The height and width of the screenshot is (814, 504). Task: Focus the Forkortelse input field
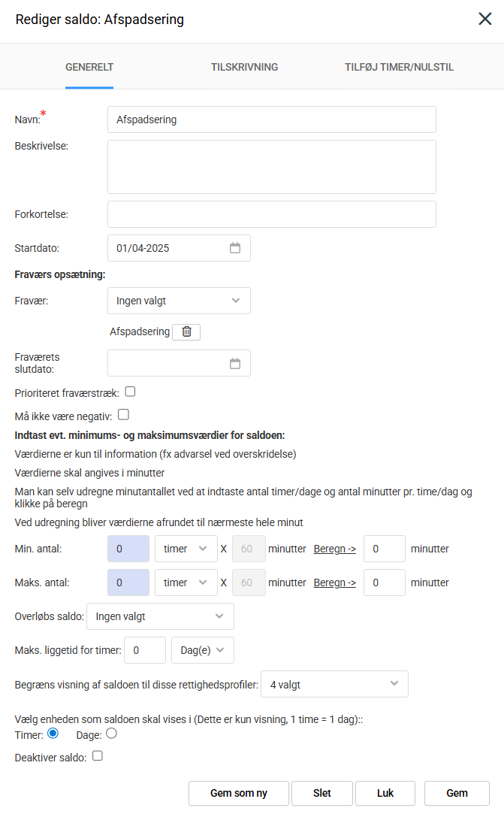(x=271, y=214)
